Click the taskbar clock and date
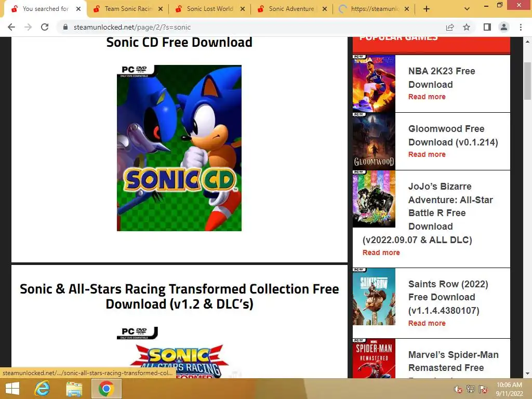Screen dimensions: 532x399 coord(509,389)
